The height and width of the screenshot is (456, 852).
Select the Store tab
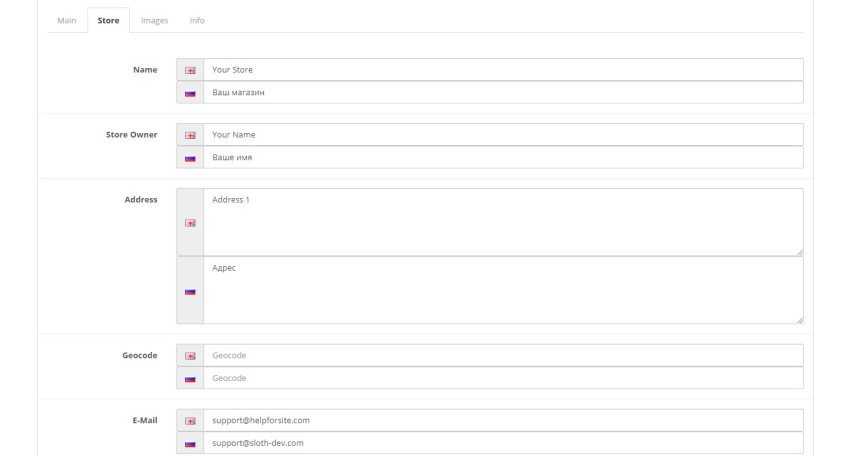[108, 20]
